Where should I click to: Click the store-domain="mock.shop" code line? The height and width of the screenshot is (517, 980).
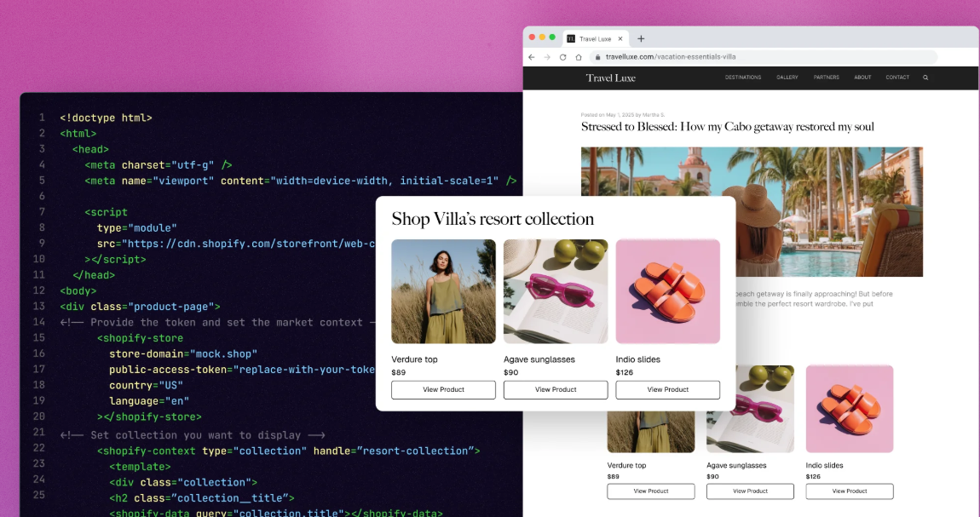pos(183,354)
